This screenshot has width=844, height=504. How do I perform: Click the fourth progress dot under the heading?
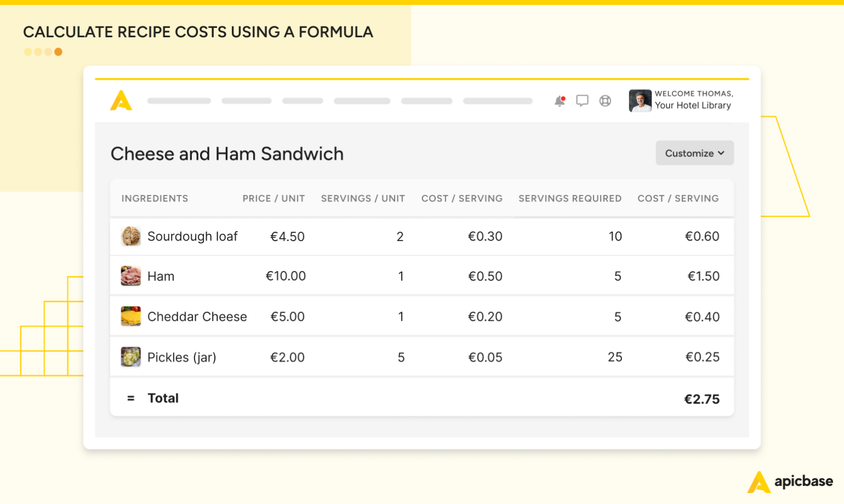(58, 52)
